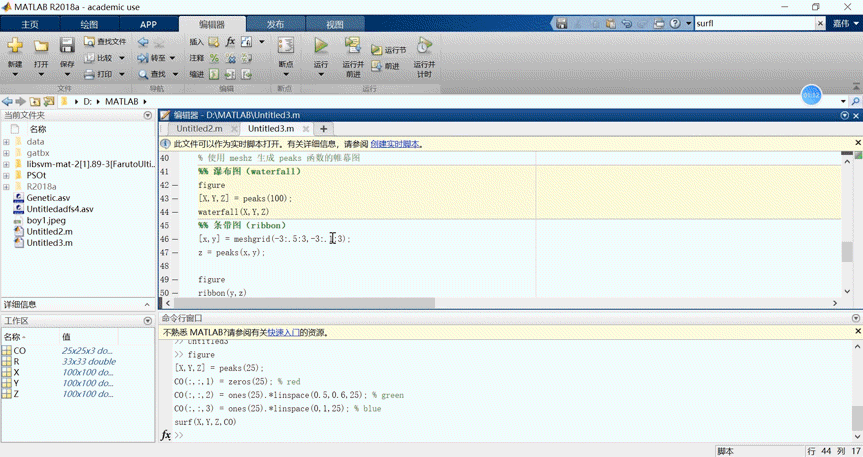Select the boy1.jpeg file

coord(46,220)
